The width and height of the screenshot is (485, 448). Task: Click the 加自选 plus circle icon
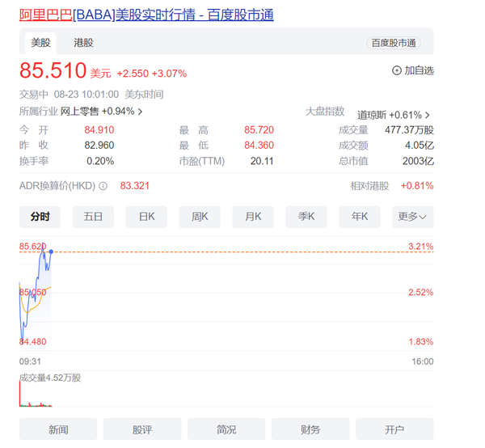[x=397, y=71]
